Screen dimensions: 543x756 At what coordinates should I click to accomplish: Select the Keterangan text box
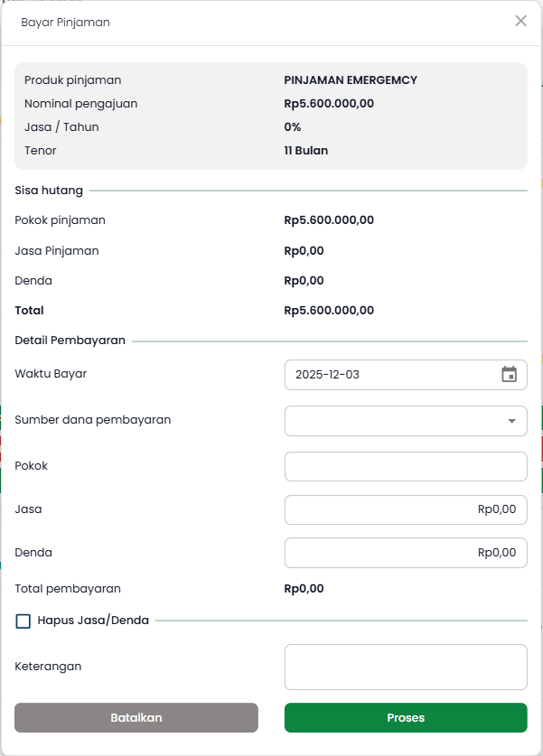tap(406, 667)
